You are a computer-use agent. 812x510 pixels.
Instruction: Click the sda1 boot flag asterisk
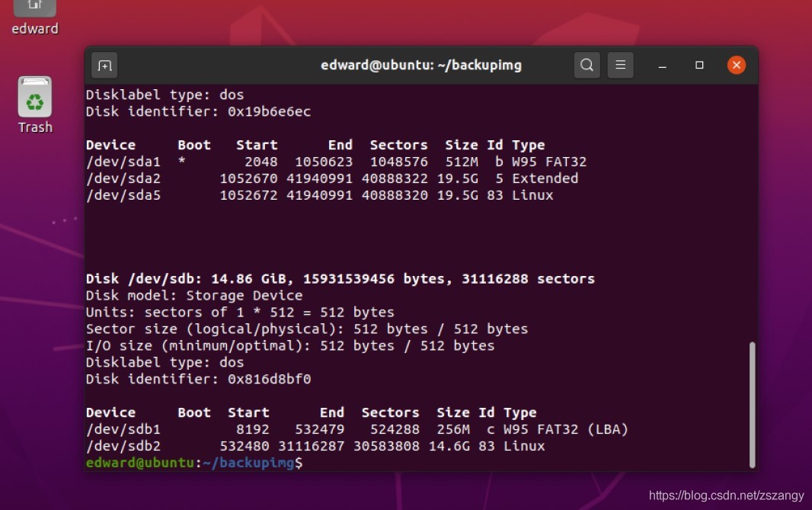(182, 161)
